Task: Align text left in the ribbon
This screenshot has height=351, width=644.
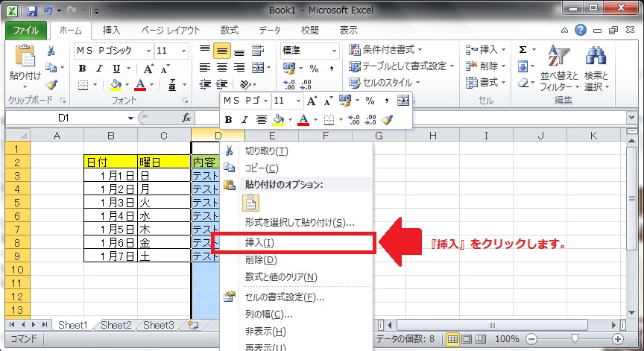Action: coord(204,67)
